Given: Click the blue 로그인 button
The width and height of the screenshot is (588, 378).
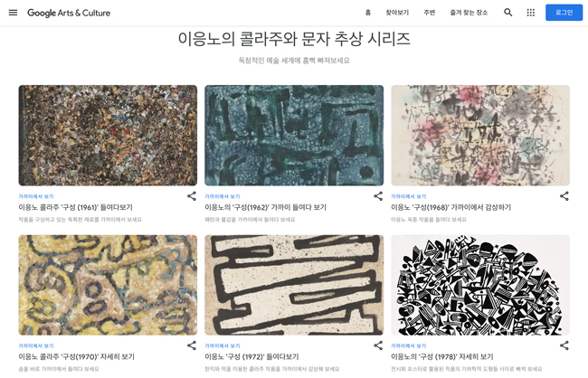Looking at the screenshot, I should pyautogui.click(x=564, y=13).
